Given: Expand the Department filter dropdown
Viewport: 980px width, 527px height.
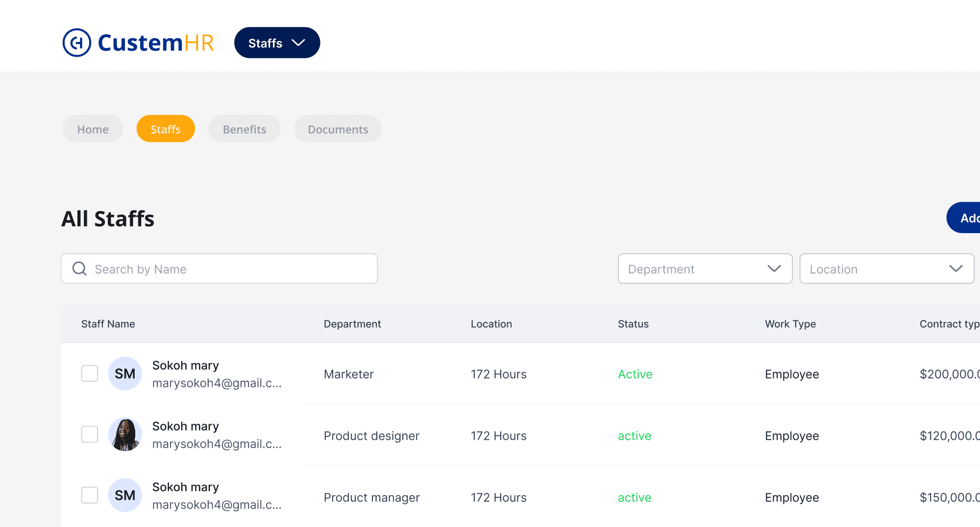Looking at the screenshot, I should pyautogui.click(x=705, y=268).
